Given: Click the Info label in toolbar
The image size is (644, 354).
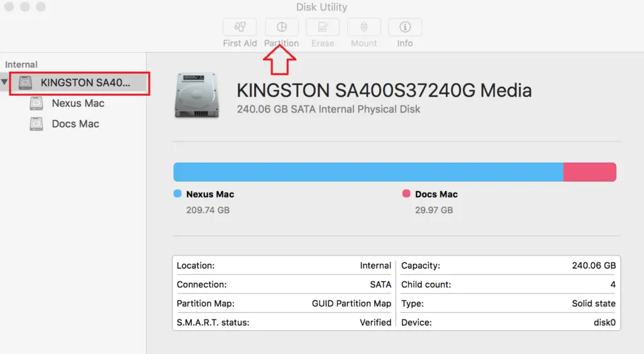Looking at the screenshot, I should 405,43.
